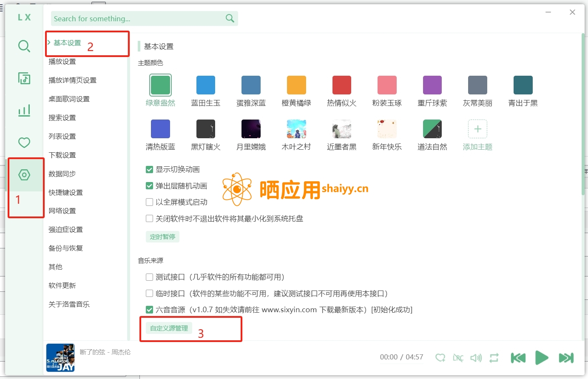Click the 定时暂停 button

coord(162,237)
